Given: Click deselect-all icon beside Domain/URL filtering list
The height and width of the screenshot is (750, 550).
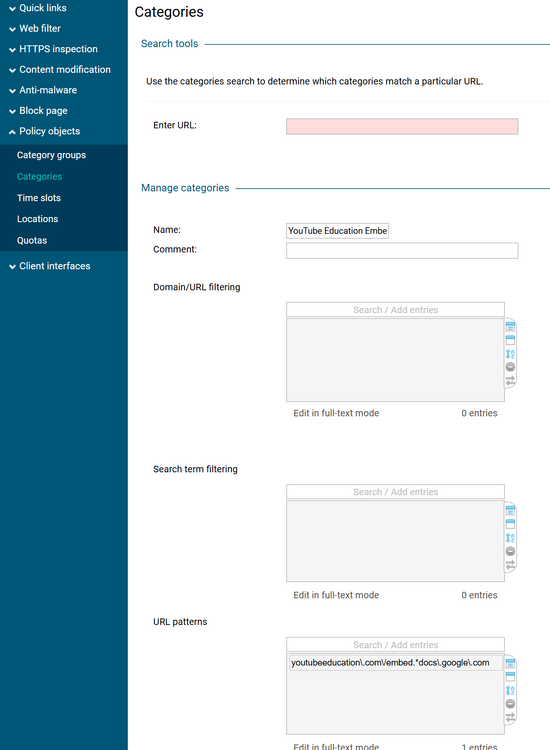Looking at the screenshot, I should pos(510,341).
